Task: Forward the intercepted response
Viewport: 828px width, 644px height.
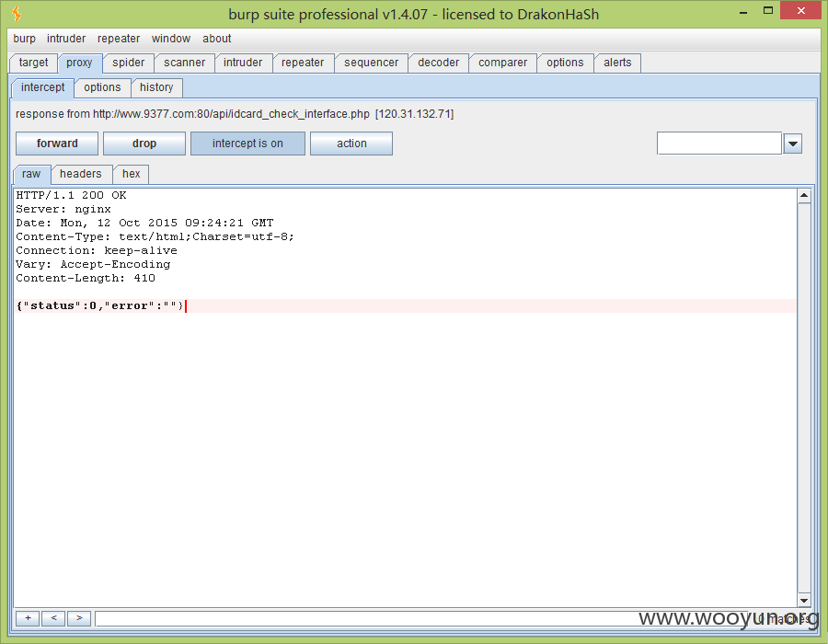Action: click(57, 144)
